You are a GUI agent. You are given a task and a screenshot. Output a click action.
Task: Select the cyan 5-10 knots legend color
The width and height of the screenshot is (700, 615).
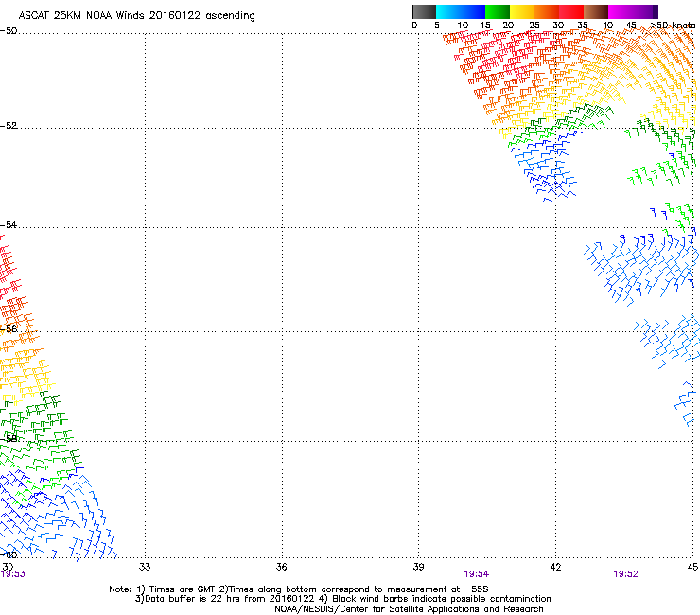pos(448,11)
